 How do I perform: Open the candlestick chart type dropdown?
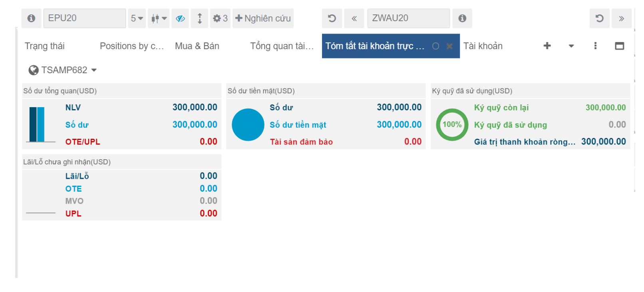[x=159, y=18]
